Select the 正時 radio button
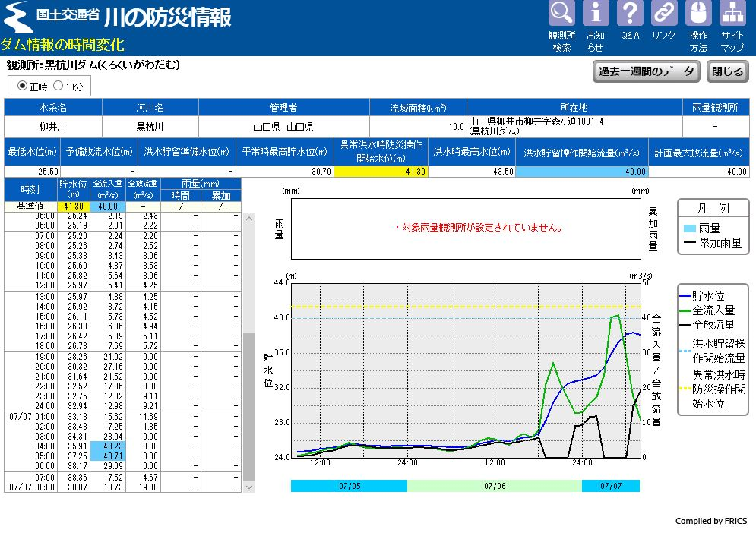The image size is (756, 536). tap(22, 87)
